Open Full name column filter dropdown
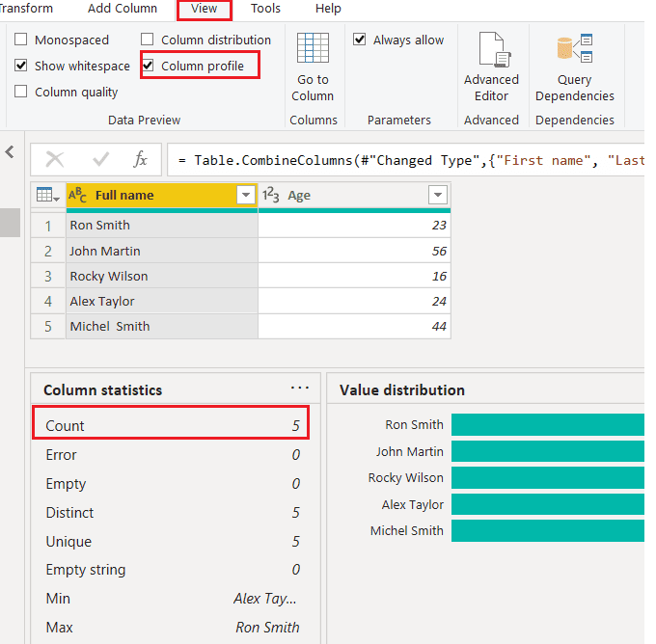656x644 pixels. coord(246,195)
